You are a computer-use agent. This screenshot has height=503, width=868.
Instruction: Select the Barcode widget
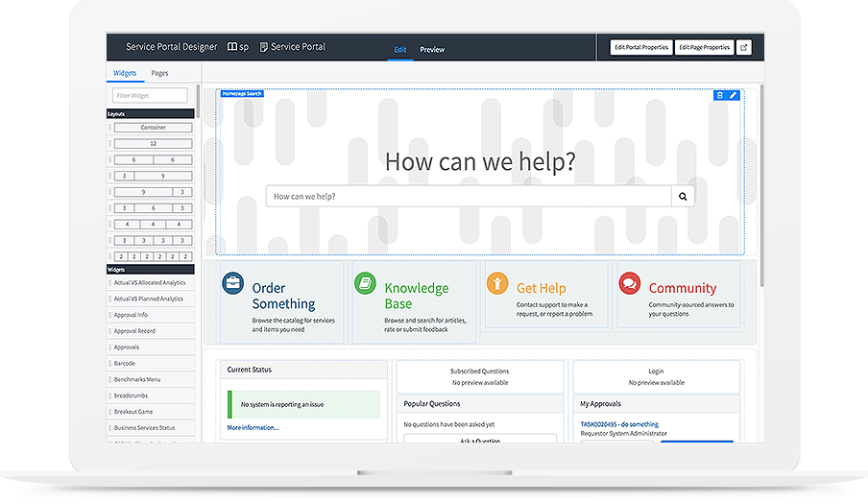[x=151, y=364]
